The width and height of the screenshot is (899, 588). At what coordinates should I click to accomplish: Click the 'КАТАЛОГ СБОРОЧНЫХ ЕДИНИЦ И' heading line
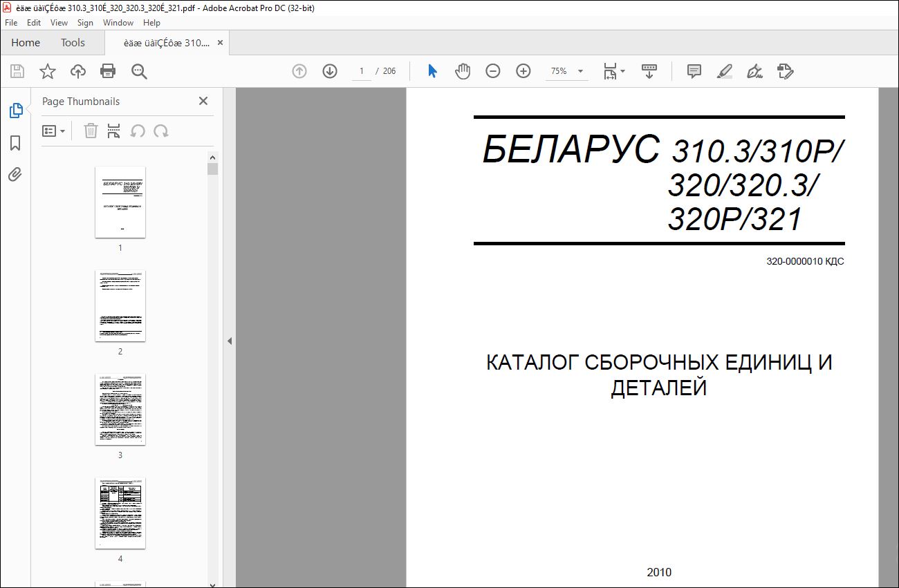click(659, 363)
